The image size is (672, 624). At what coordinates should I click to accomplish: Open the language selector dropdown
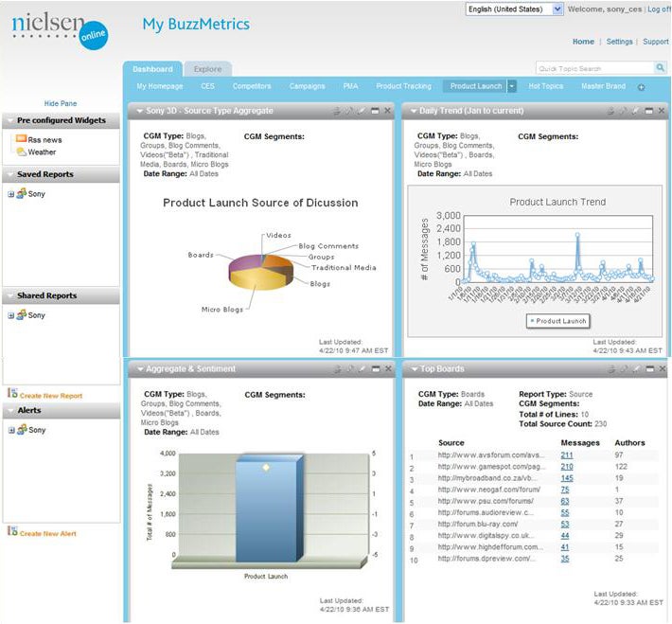[557, 9]
